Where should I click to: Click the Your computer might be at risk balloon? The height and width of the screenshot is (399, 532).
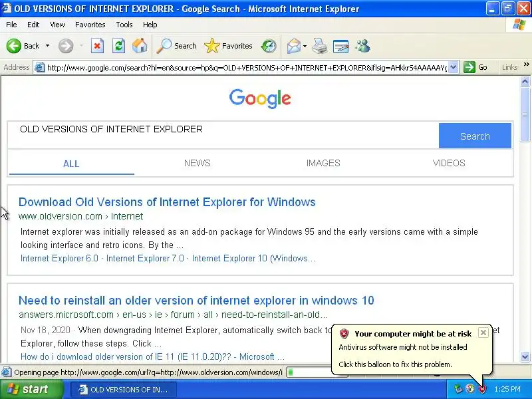tap(412, 350)
